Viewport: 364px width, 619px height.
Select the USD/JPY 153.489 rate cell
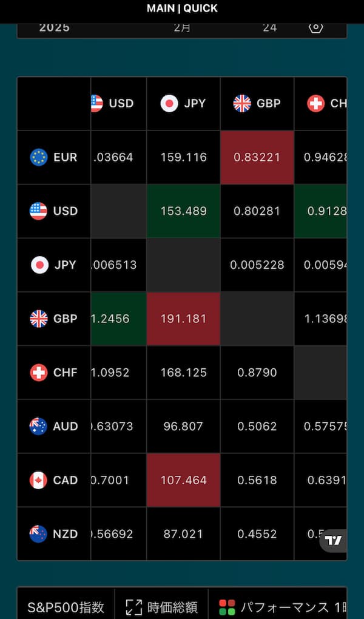(x=183, y=211)
